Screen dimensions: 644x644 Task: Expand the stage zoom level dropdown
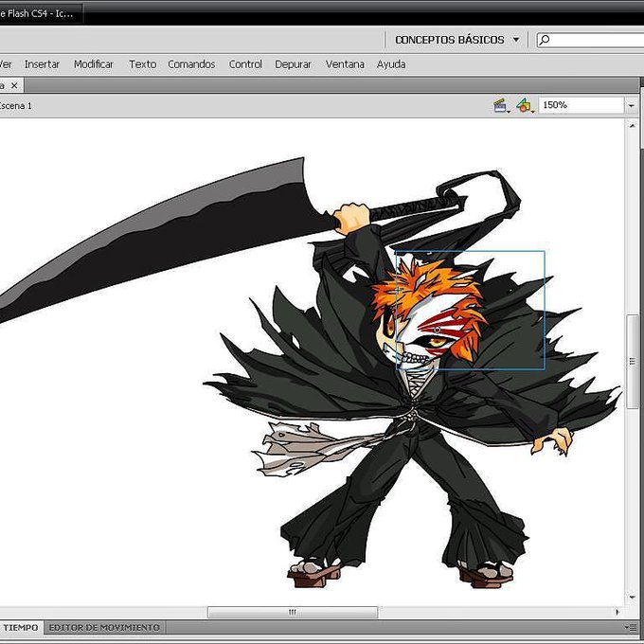[x=631, y=105]
